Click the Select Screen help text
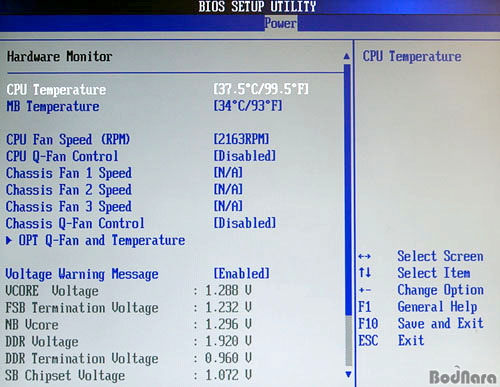Screen dimensions: 500x387 coord(440,256)
